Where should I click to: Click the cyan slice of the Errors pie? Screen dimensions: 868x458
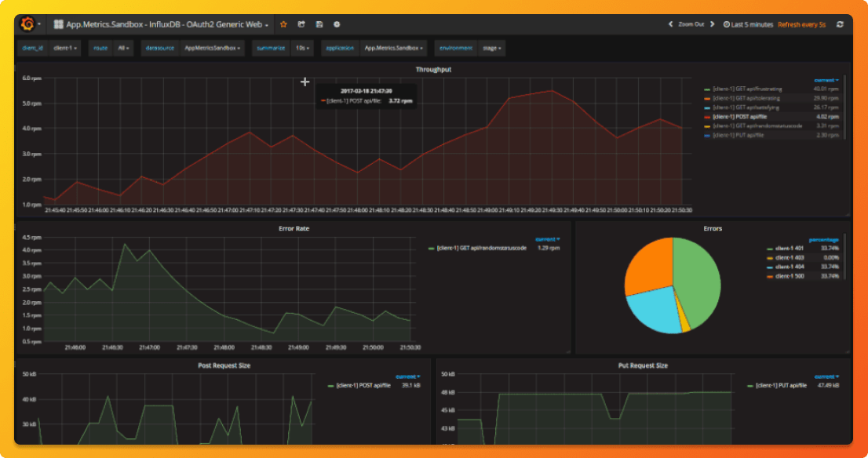656,311
